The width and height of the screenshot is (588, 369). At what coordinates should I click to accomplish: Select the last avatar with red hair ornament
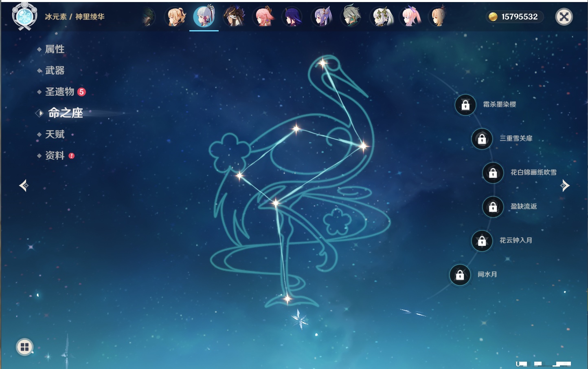click(439, 17)
